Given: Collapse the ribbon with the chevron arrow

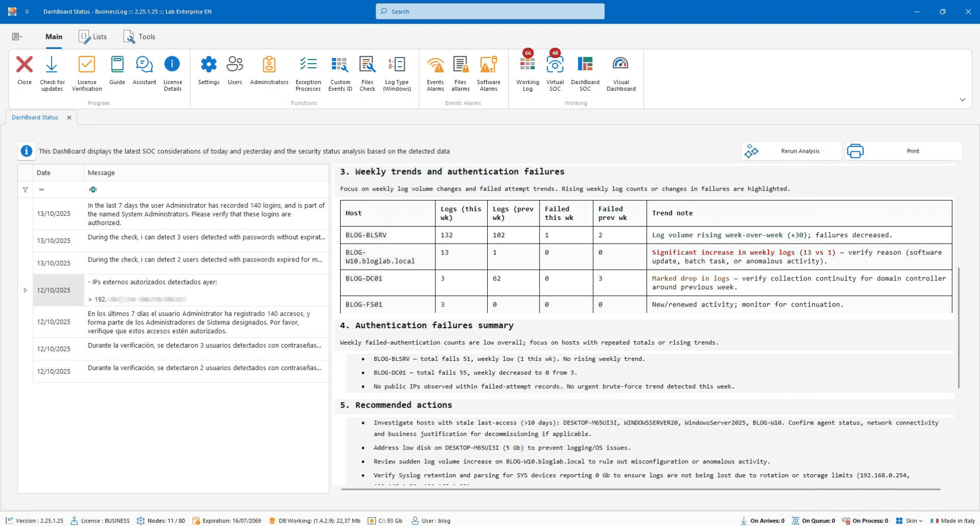Looking at the screenshot, I should [962, 100].
